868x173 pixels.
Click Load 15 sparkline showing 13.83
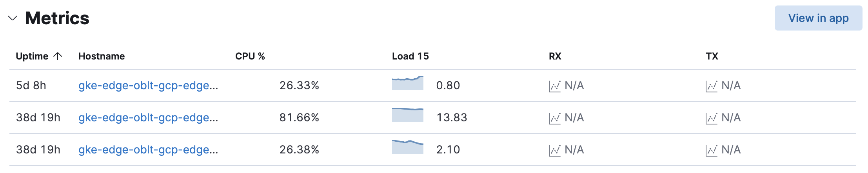pos(408,115)
